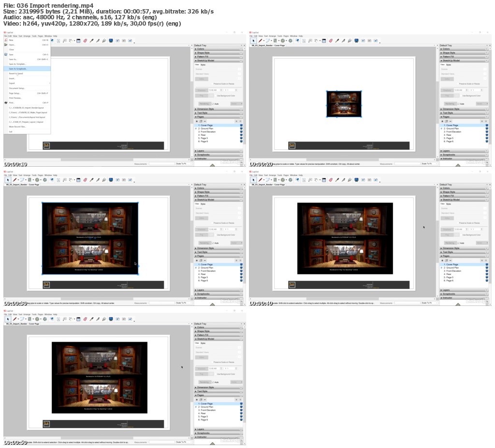Duplicate page icon in Pages panel, 00:00:30 frame
This screenshot has width=495, height=448.
[x=201, y=260]
